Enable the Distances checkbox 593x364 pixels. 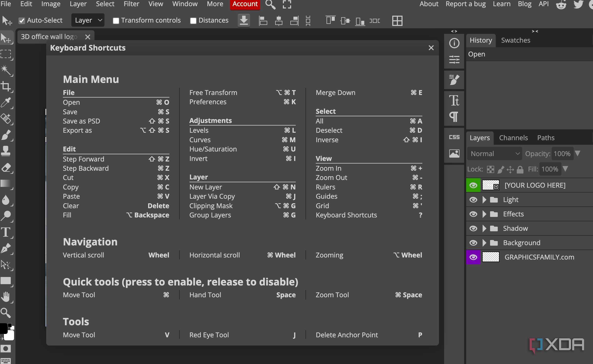click(x=193, y=21)
